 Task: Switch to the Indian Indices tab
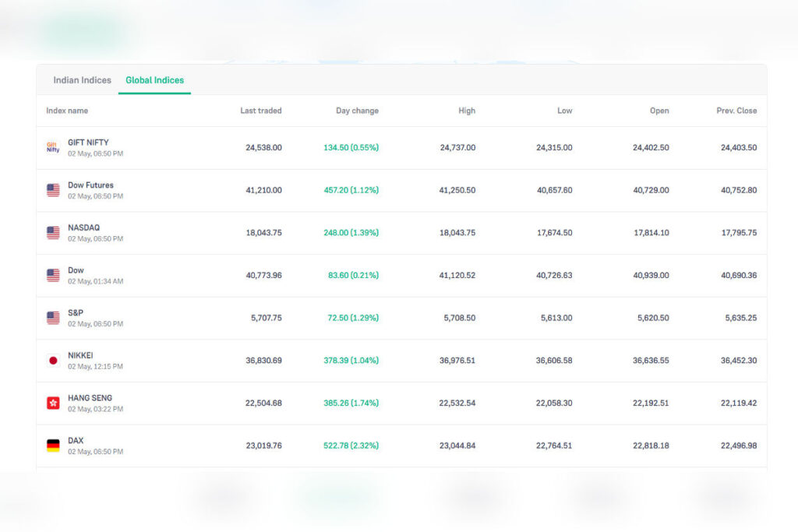82,80
